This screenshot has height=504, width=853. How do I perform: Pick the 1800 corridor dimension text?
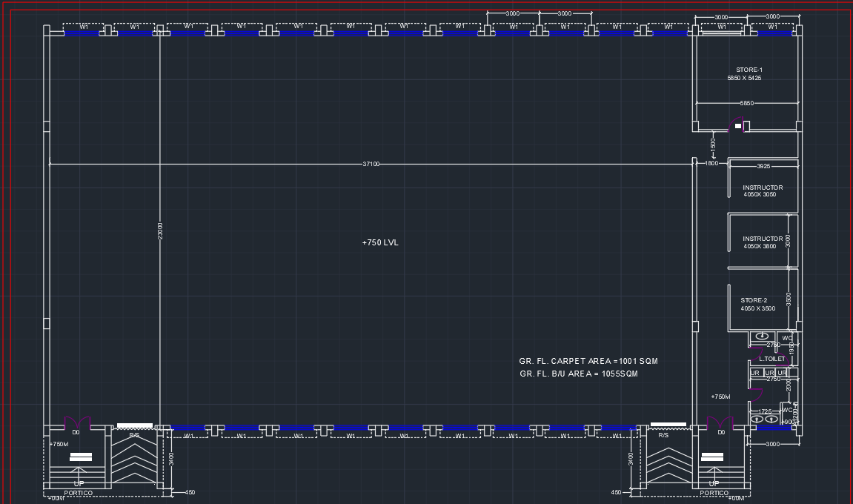[x=711, y=163]
